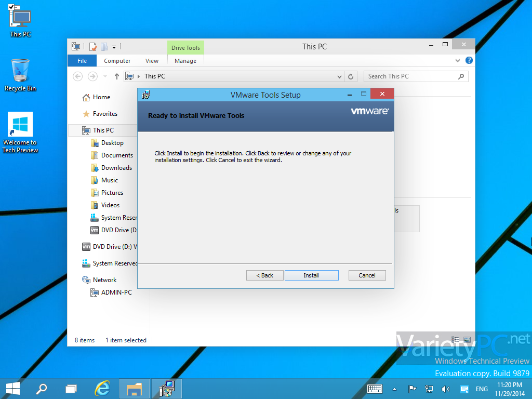The image size is (532, 399).
Task: Switch to File Explorer taskbar button
Action: point(135,389)
